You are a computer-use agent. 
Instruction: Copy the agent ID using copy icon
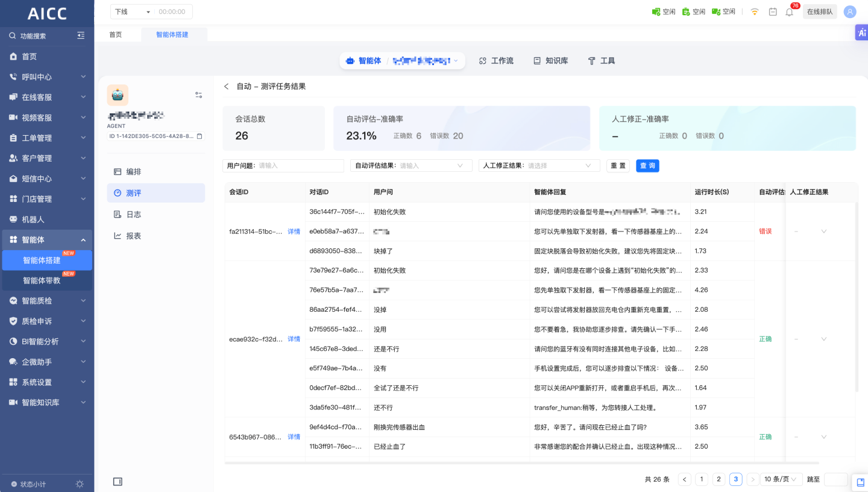(x=200, y=136)
